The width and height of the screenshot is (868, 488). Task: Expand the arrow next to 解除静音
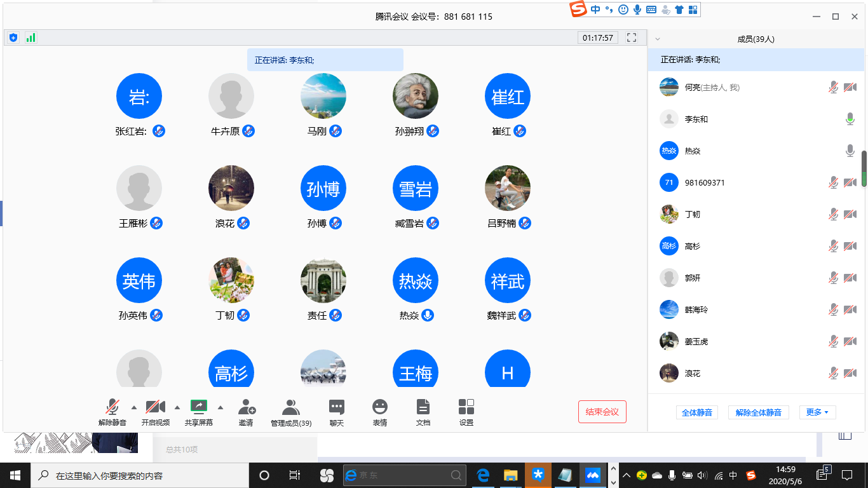[x=133, y=407]
